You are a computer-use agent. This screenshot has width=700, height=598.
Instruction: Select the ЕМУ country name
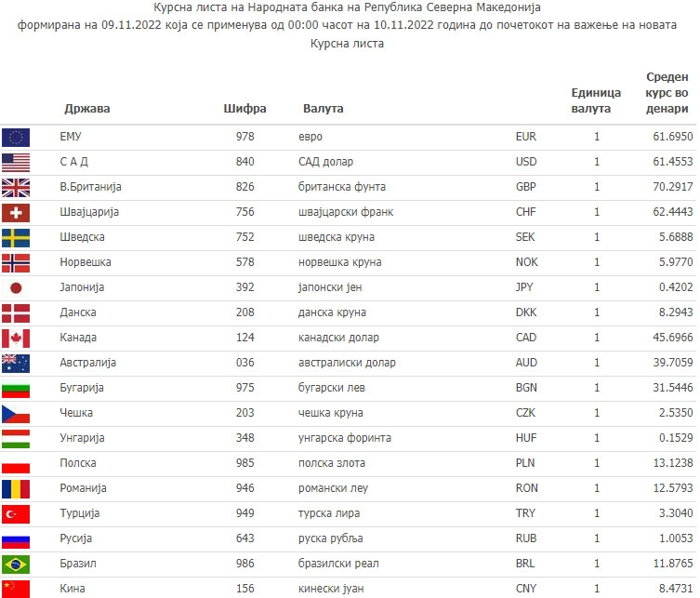tap(72, 137)
